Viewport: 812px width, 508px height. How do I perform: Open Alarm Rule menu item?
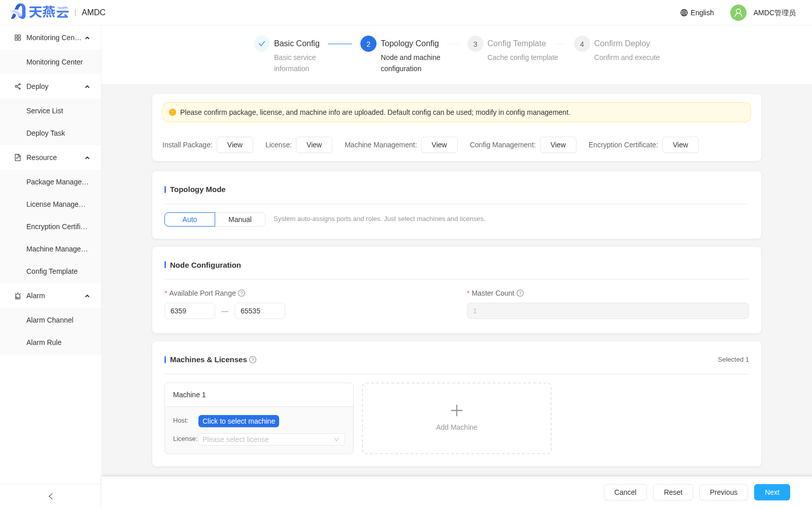coord(51,342)
